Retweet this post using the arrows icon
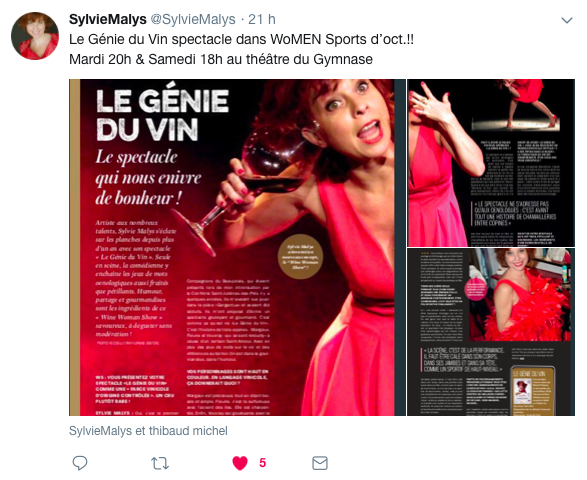The height and width of the screenshot is (480, 587). pos(160,463)
